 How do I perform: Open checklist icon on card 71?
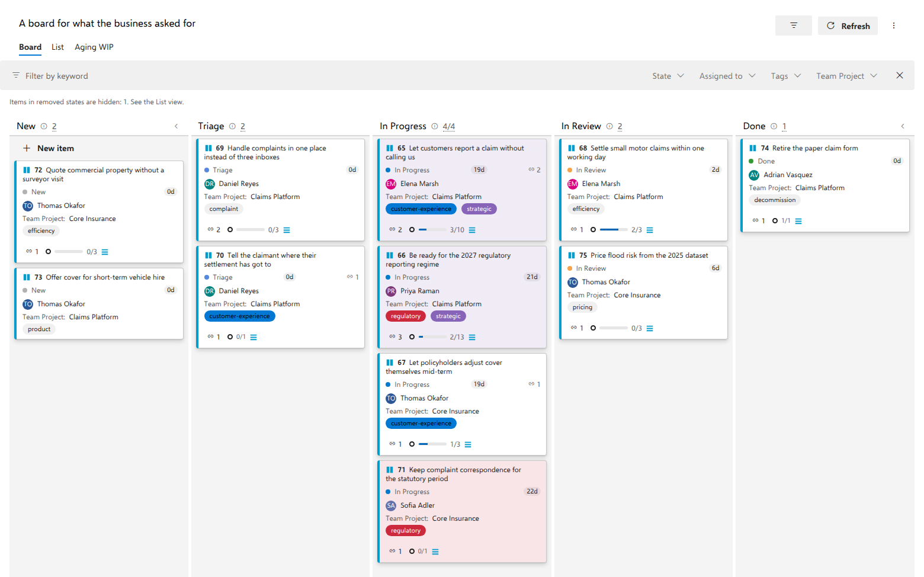435,552
